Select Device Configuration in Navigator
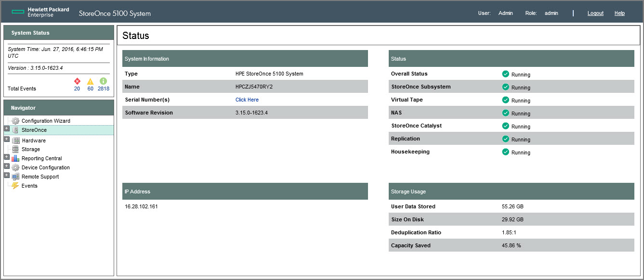 pos(46,167)
